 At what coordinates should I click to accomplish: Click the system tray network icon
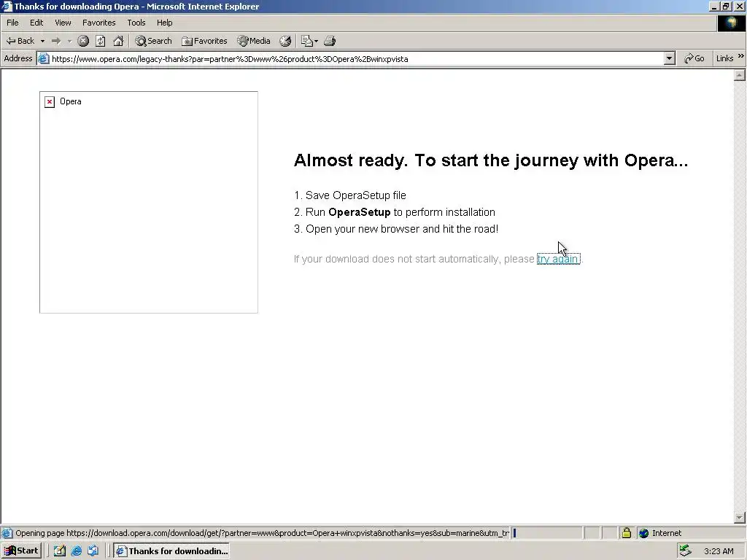coord(686,551)
